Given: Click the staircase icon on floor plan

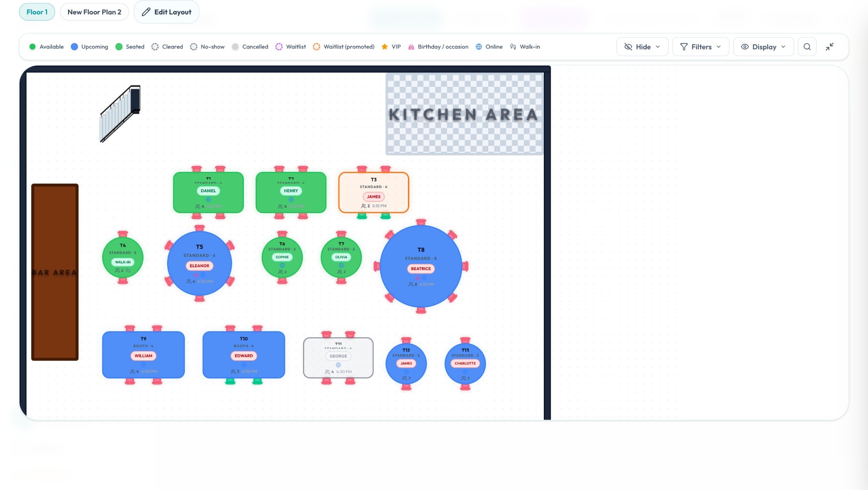Looking at the screenshot, I should coord(120,114).
